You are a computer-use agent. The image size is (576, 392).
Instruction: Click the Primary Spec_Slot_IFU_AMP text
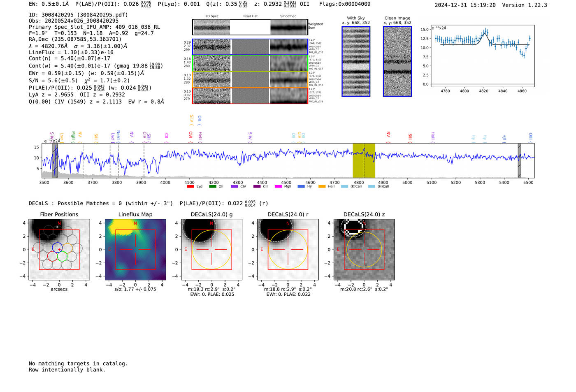[x=95, y=27]
